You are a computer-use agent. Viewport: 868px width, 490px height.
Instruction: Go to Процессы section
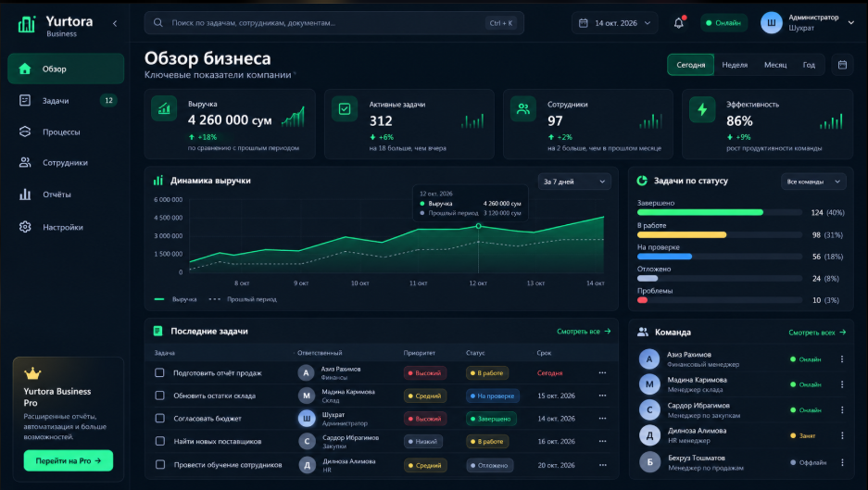66,132
